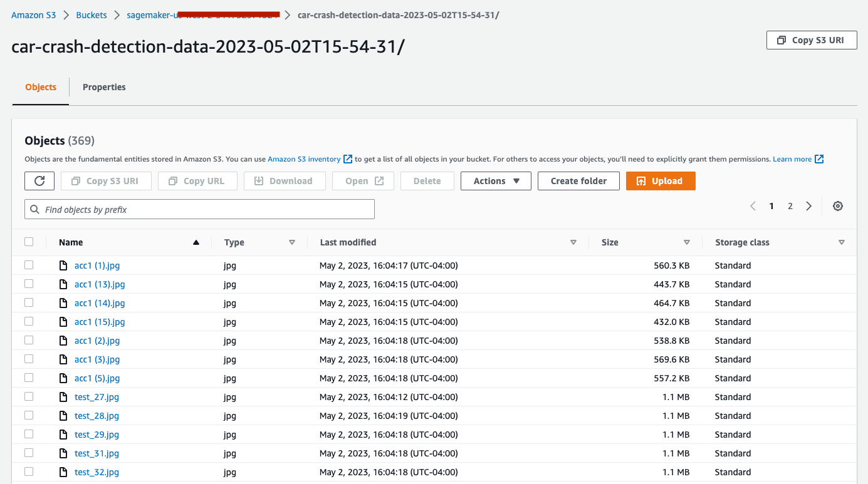Click file icon of acc1 (5).jpg
Screen dimensions: 868x484
[x=63, y=378]
